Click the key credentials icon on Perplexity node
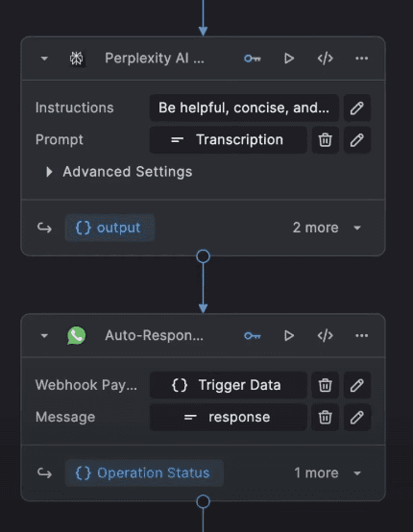413x532 pixels. pos(253,59)
